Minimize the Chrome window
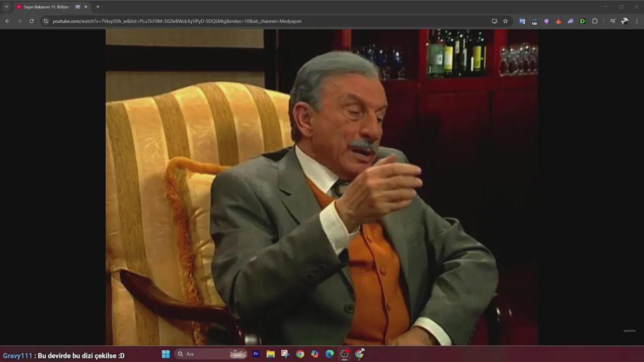644x362 pixels. [605, 7]
